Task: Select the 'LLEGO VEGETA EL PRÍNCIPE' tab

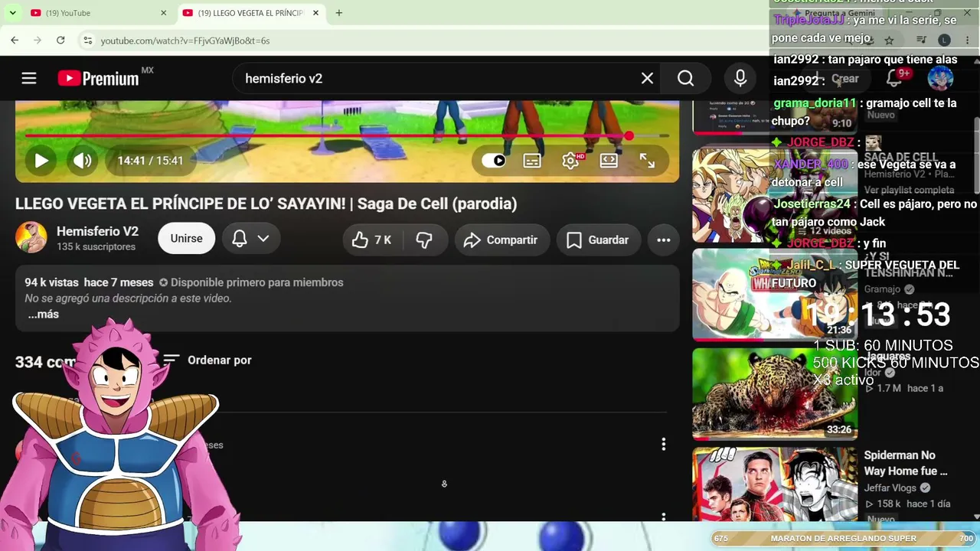Action: 251,13
